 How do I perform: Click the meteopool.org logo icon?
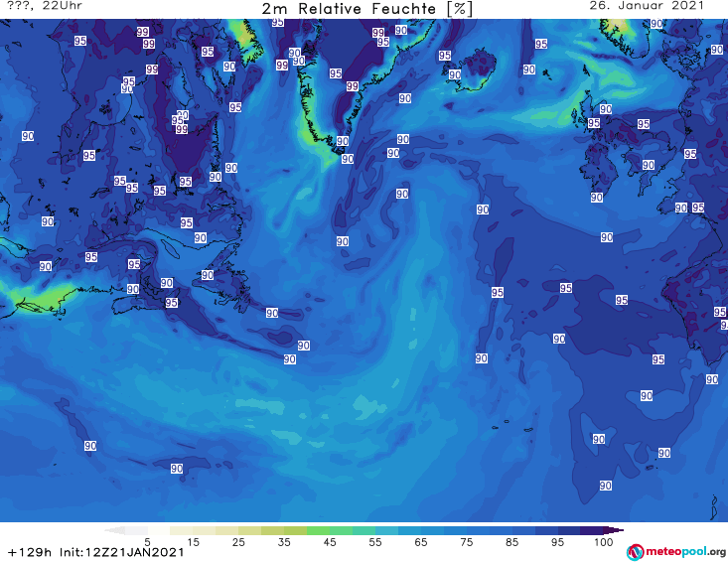pyautogui.click(x=636, y=552)
